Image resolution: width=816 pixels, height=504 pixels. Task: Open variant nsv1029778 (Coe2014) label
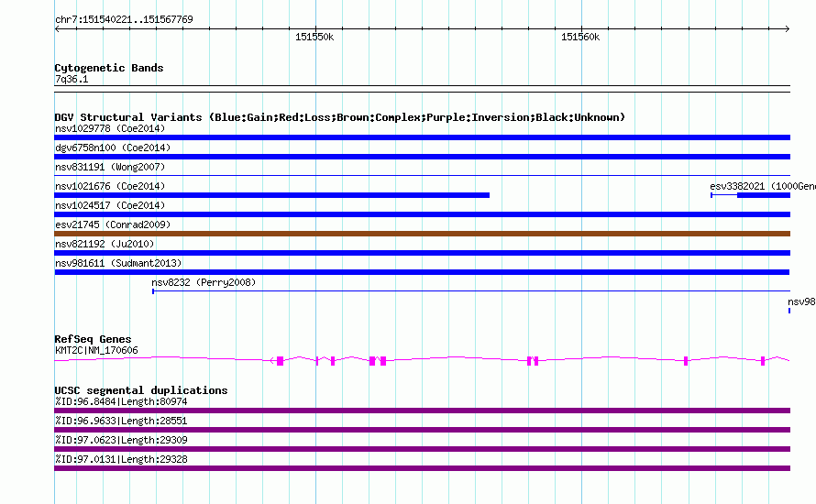click(x=110, y=128)
